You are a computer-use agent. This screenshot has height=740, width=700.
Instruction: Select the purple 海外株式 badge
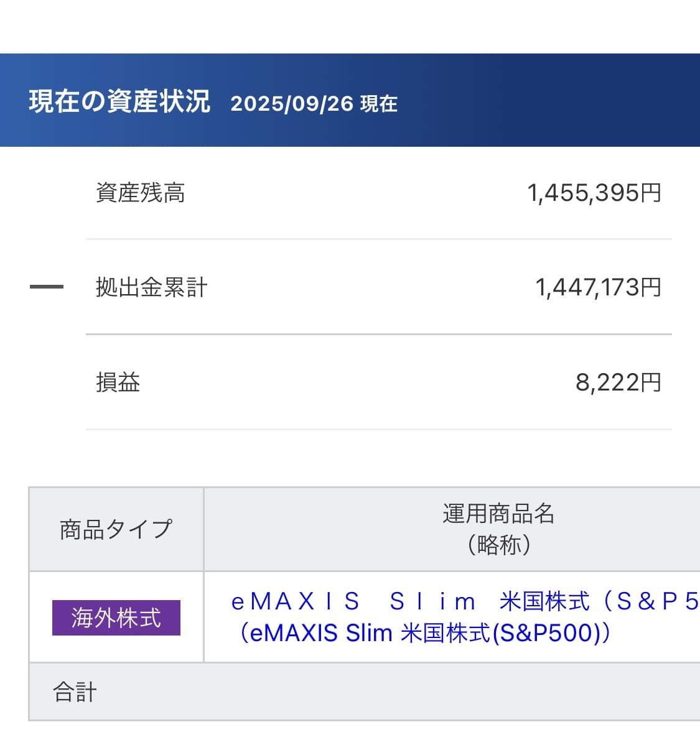(116, 617)
